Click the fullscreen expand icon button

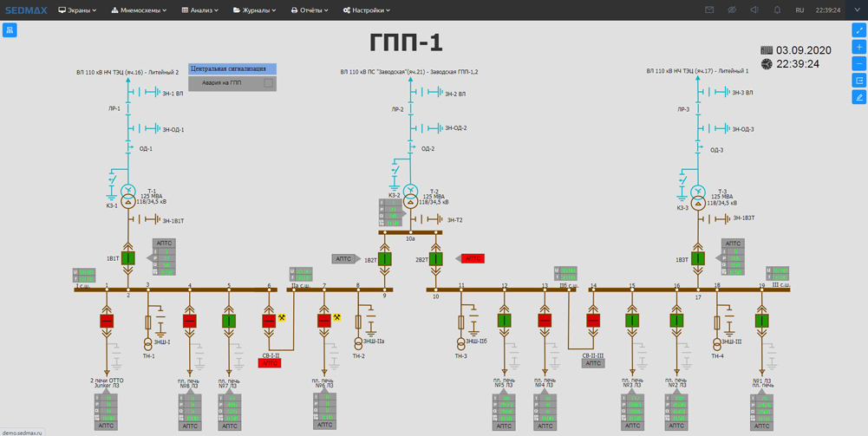858,30
